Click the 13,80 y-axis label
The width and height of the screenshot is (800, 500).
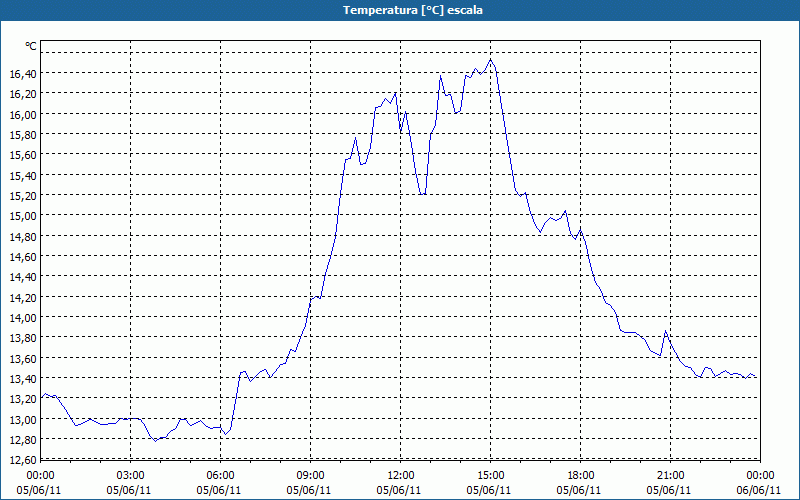(23, 338)
